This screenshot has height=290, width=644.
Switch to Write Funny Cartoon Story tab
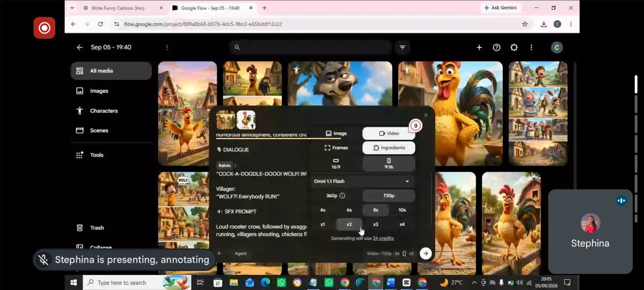(x=123, y=8)
